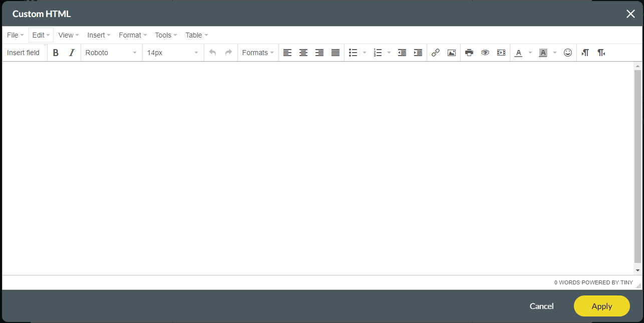
Task: Insert an image
Action: 451,52
